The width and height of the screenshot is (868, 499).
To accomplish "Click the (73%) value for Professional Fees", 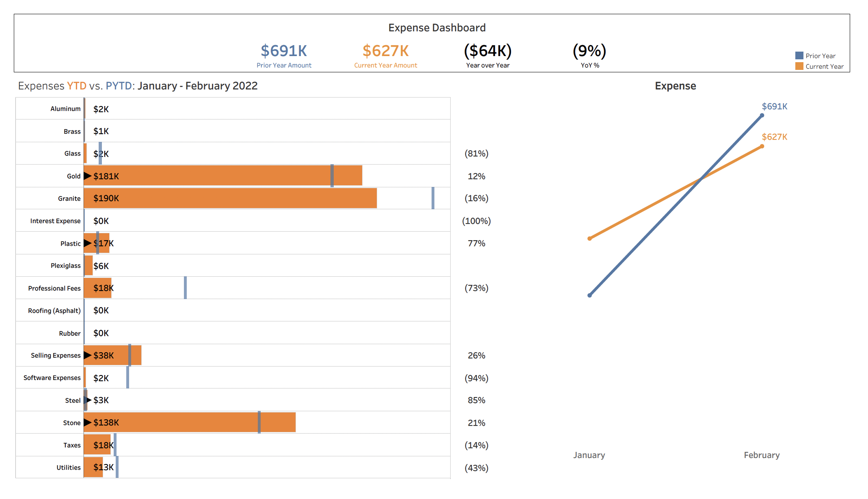I will 476,288.
